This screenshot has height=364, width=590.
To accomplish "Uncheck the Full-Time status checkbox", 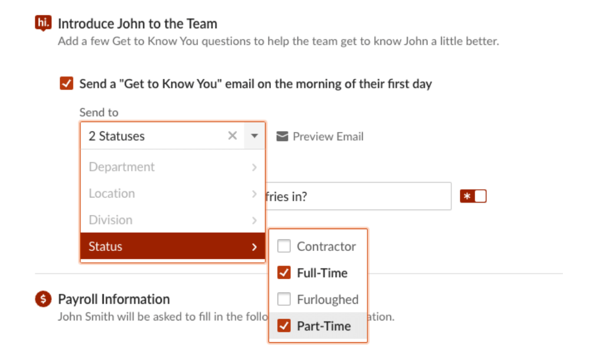I will pos(284,272).
